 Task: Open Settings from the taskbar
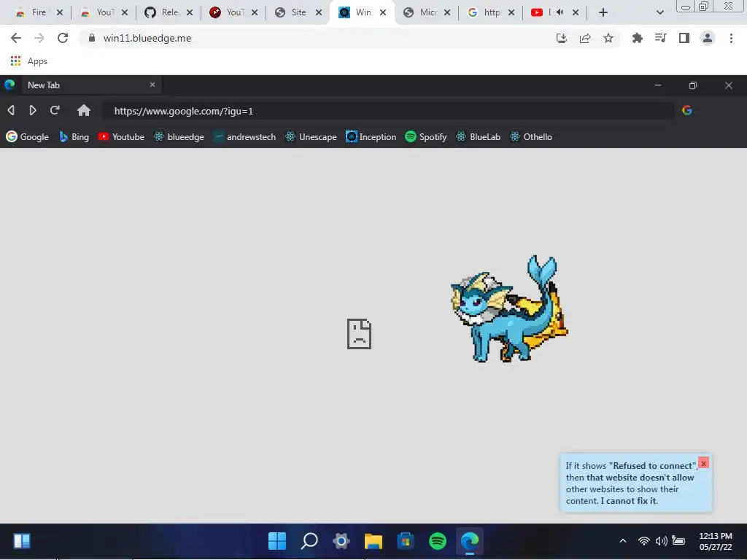click(x=341, y=541)
